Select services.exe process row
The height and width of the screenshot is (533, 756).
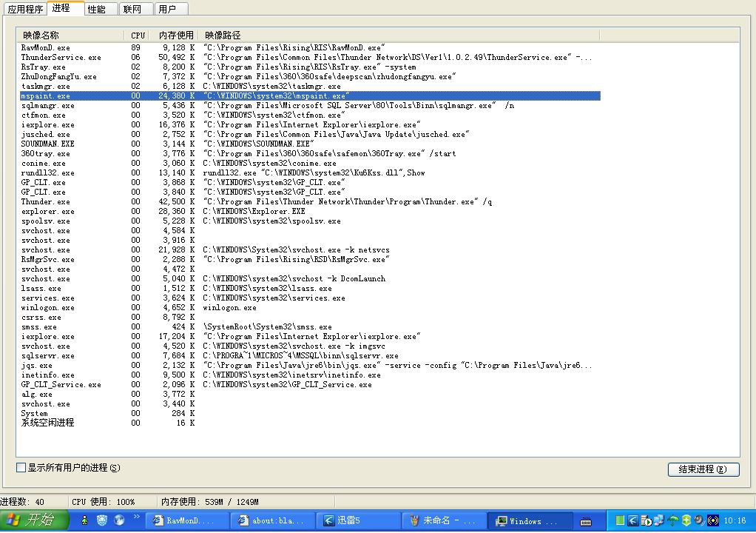(310, 298)
